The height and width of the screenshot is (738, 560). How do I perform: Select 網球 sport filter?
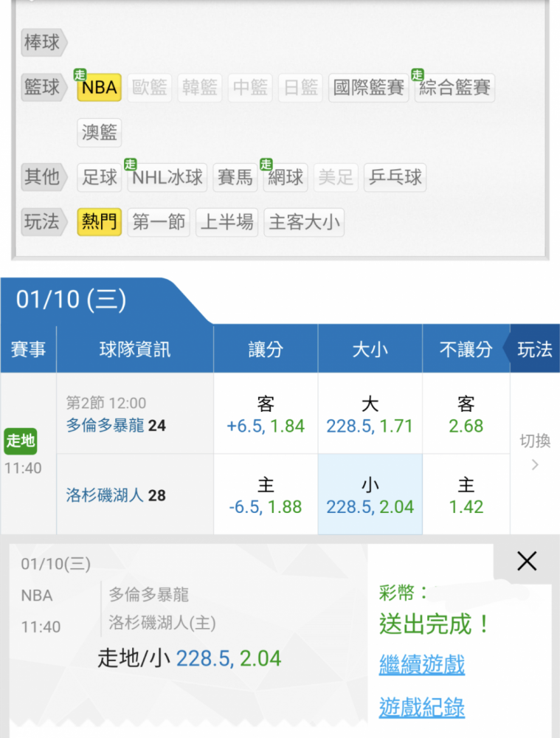point(286,177)
